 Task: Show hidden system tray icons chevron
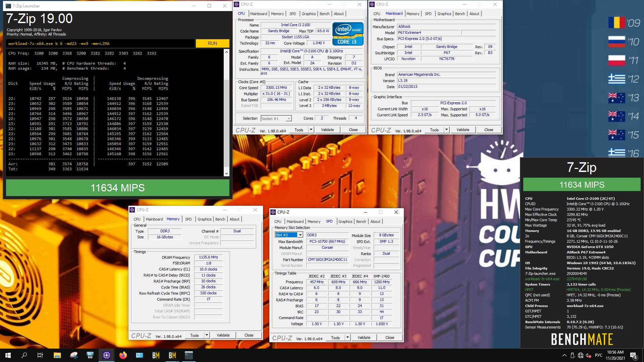[564, 355]
